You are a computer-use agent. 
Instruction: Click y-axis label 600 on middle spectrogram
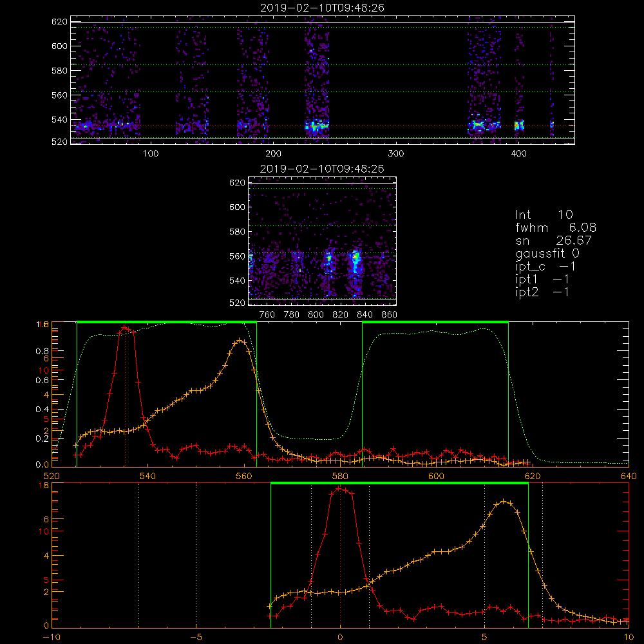tap(237, 207)
